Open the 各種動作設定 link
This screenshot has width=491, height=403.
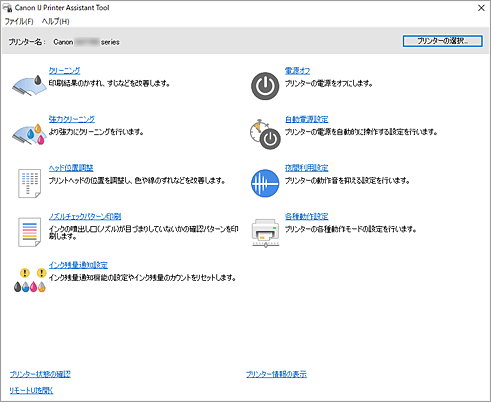pyautogui.click(x=306, y=216)
